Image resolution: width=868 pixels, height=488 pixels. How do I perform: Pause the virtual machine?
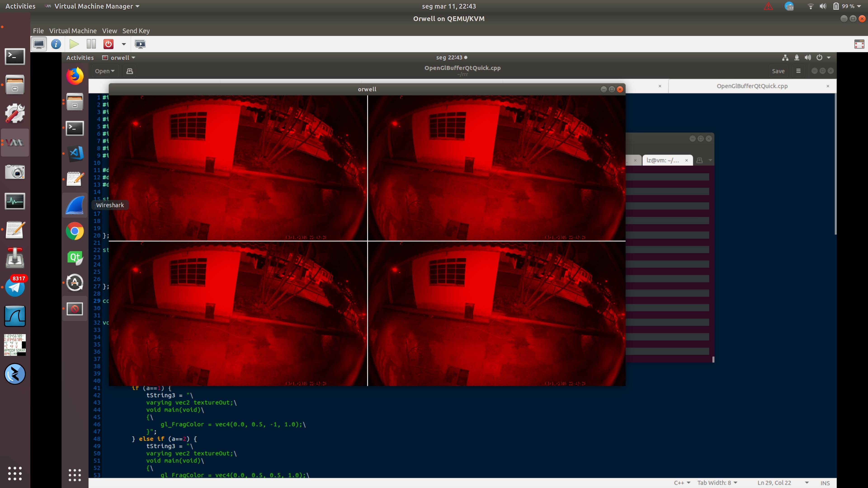coord(91,44)
